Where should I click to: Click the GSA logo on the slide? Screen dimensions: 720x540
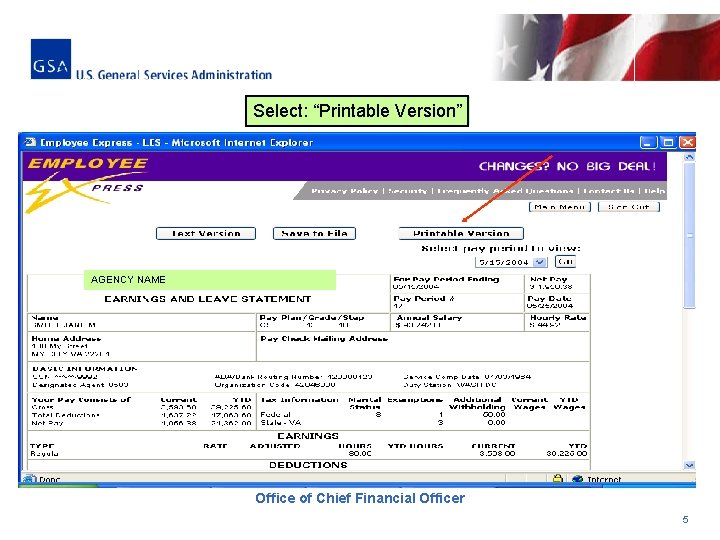(51, 59)
